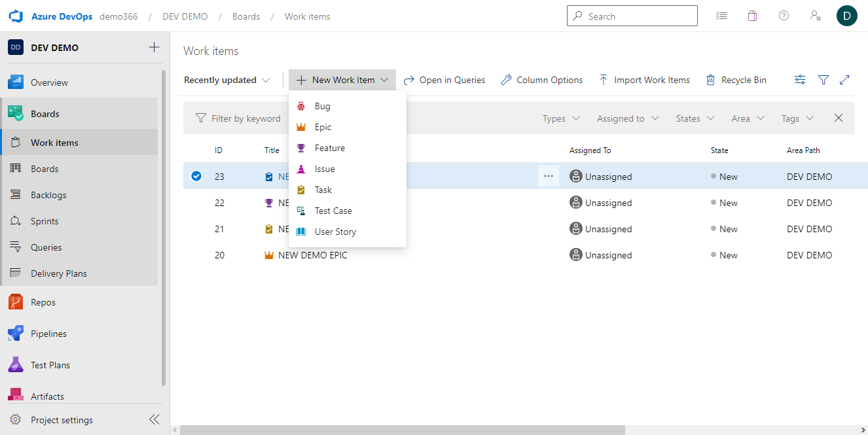Open the Recently updated view dropdown
This screenshot has width=868, height=435.
(226, 80)
